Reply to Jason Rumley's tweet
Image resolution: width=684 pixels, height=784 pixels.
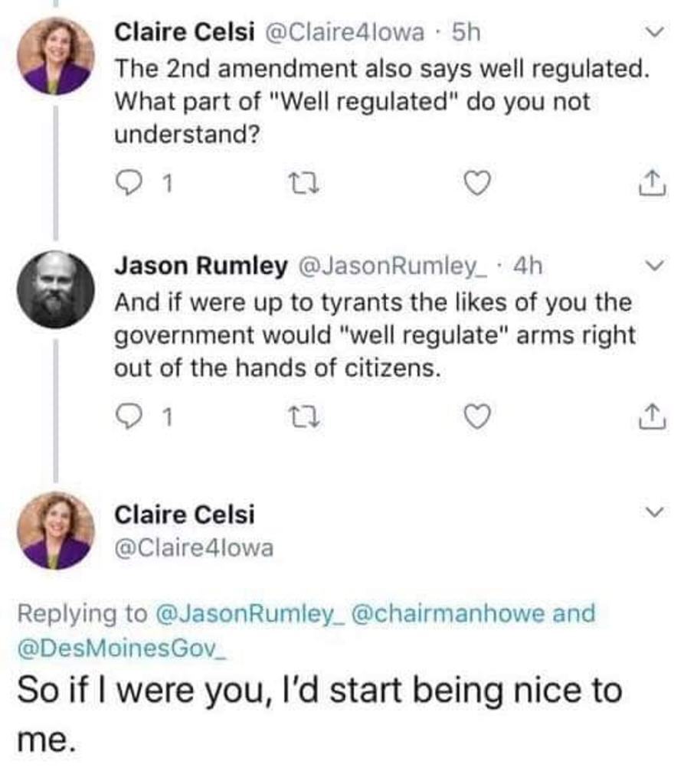(128, 416)
